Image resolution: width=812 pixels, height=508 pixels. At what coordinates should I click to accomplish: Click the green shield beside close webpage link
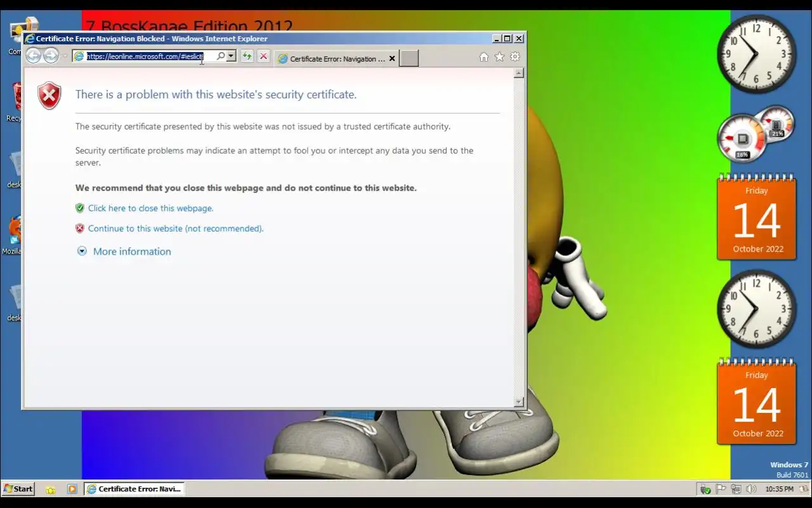(x=80, y=208)
